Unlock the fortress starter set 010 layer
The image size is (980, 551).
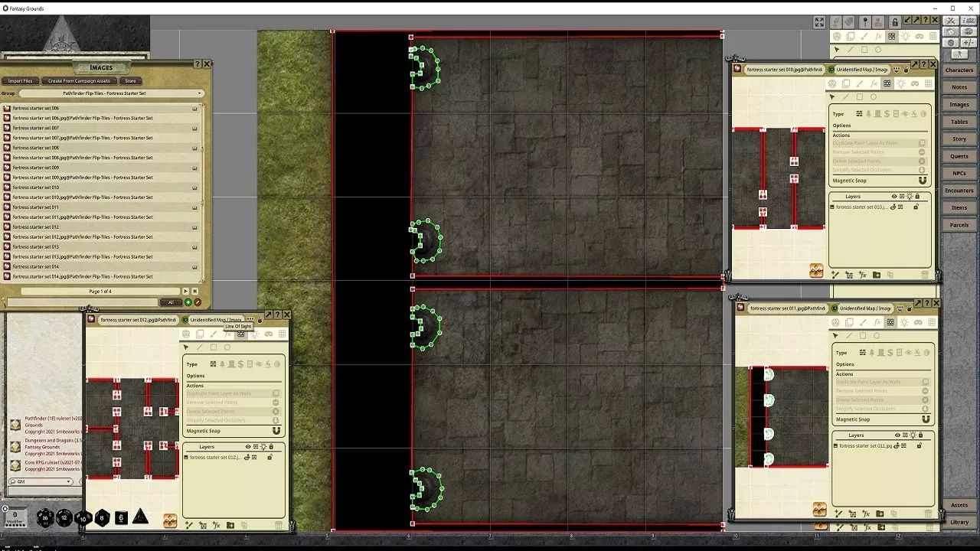point(916,207)
